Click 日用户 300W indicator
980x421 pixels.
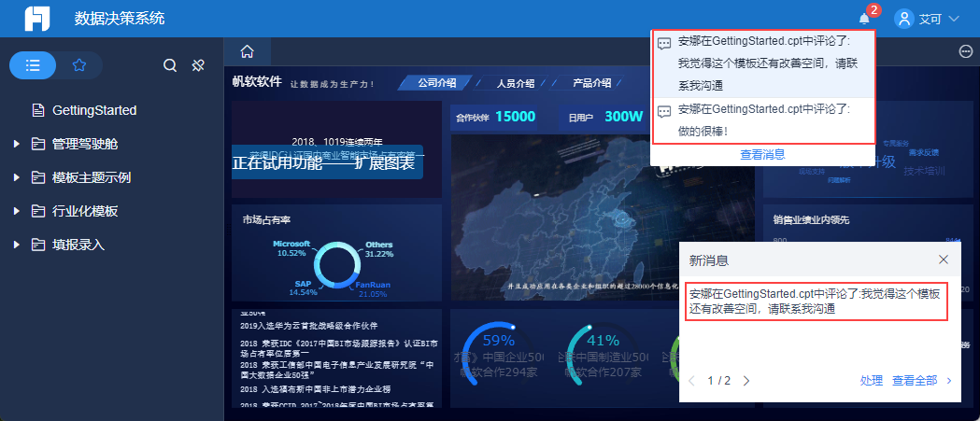pyautogui.click(x=605, y=116)
